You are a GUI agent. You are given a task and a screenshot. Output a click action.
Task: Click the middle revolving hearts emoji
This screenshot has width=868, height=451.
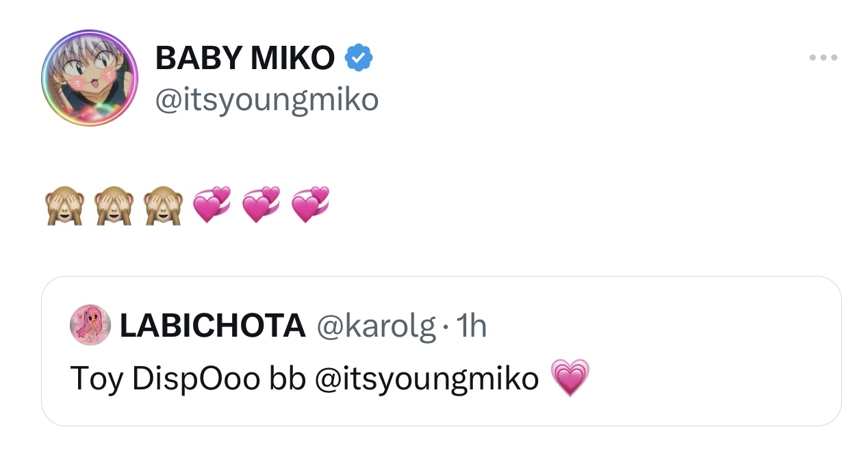261,206
